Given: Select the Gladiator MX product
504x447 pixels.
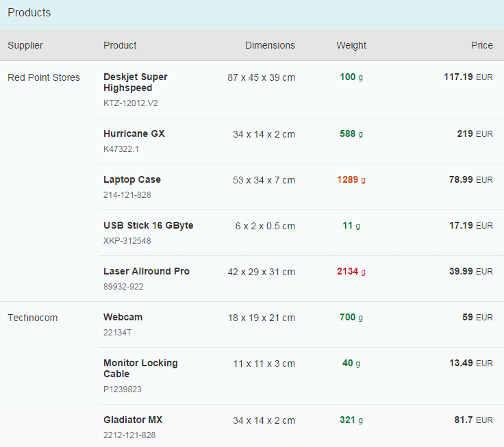Looking at the screenshot, I should coord(133,420).
